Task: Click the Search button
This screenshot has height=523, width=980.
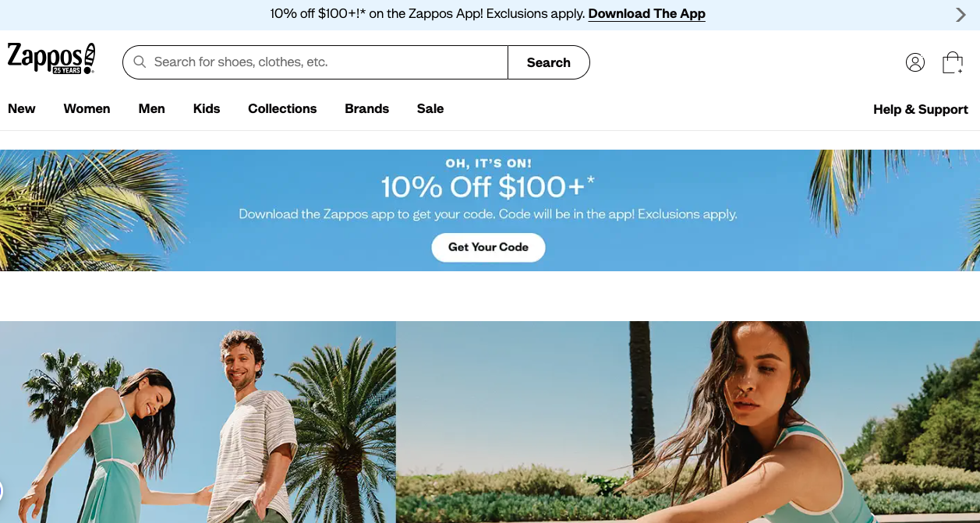Action: pyautogui.click(x=548, y=62)
